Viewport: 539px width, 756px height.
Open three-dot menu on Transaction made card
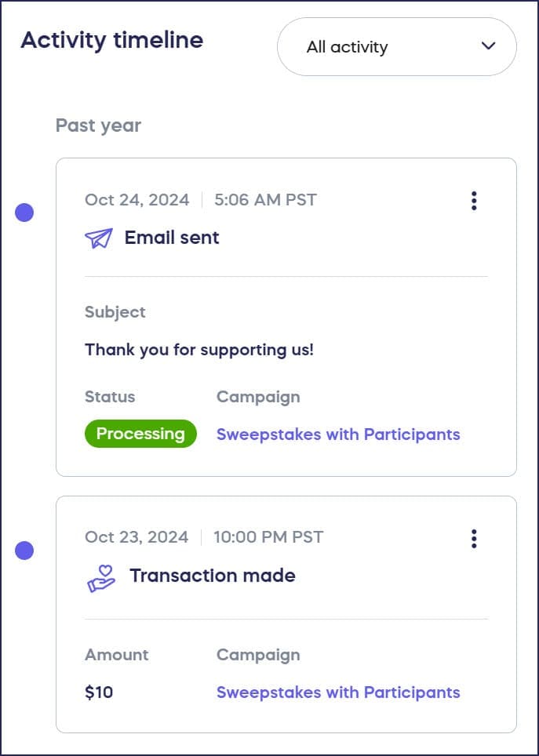(x=474, y=539)
